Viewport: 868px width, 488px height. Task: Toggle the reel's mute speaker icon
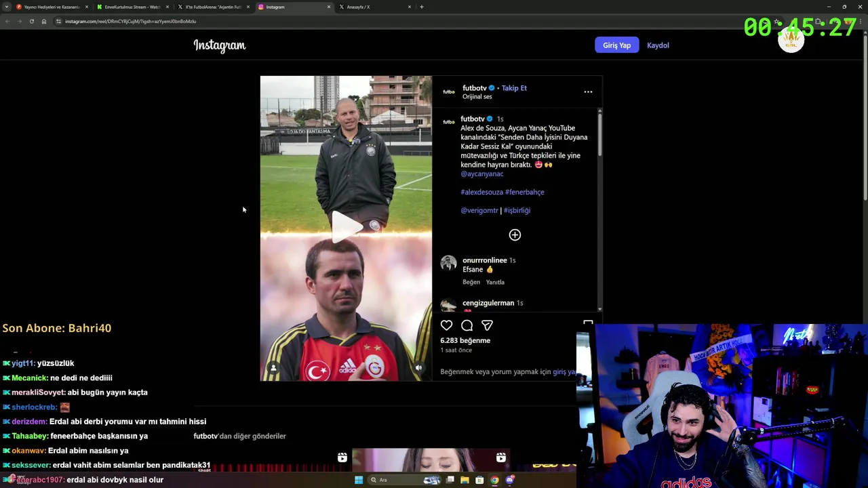click(x=418, y=368)
